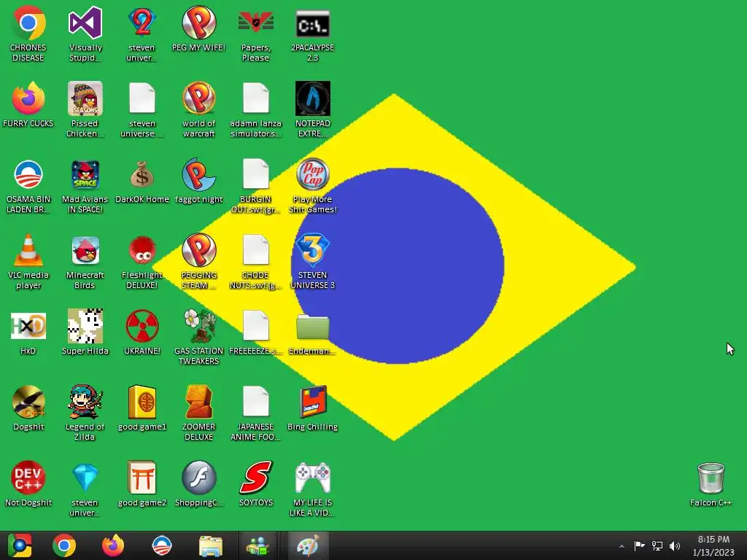Select the JAPANESE ANIME FOO... file

click(x=256, y=402)
